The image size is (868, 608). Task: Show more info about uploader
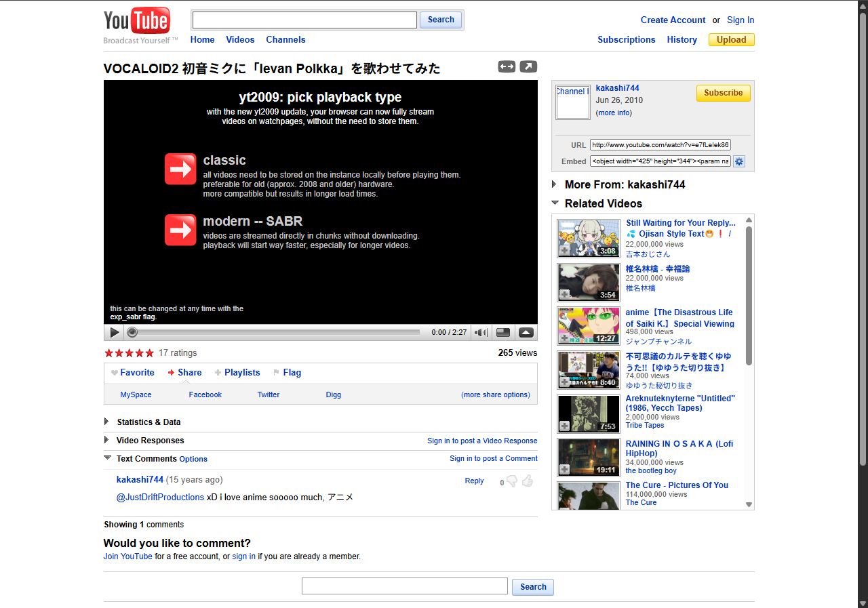click(614, 113)
